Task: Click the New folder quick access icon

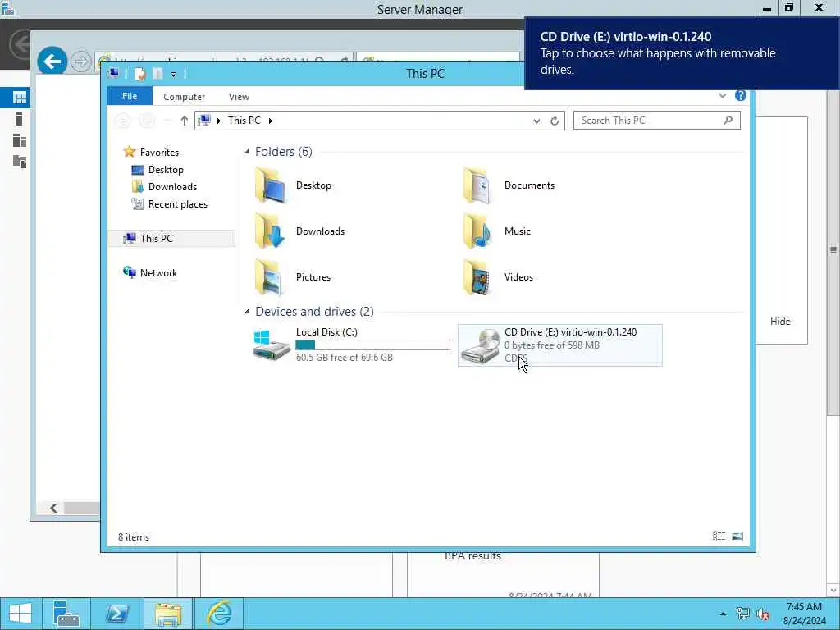Action: click(x=157, y=73)
